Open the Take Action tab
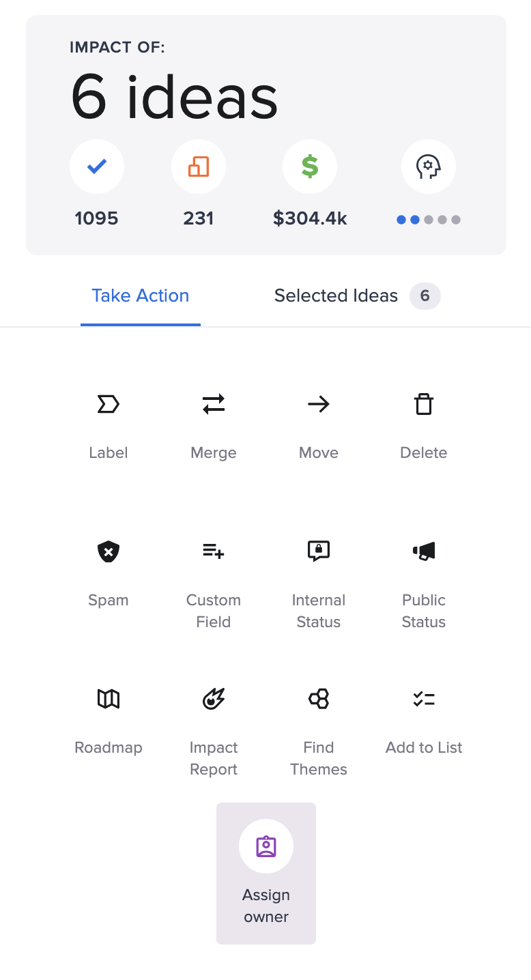 141,296
